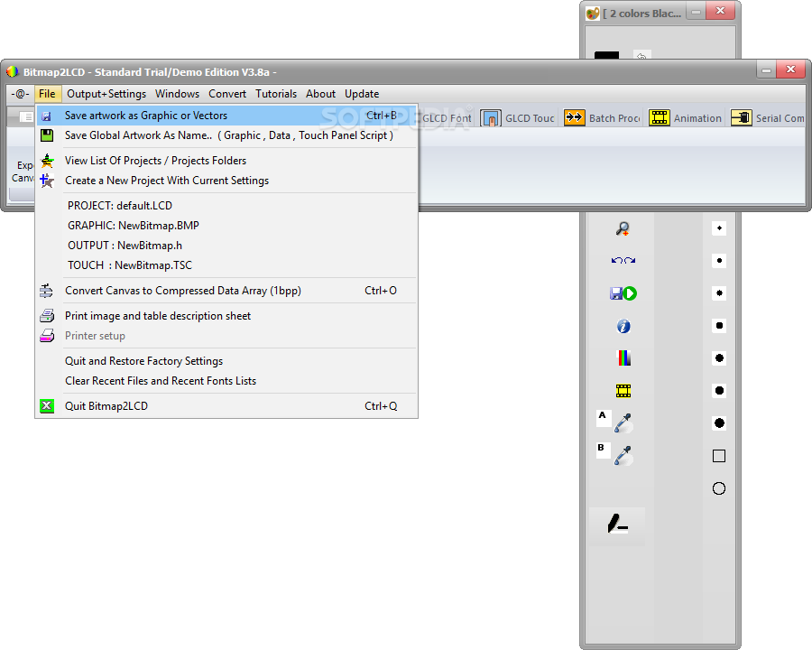Click the pen-and-line drawing tool at palette bottom
This screenshot has width=812, height=650.
click(617, 524)
